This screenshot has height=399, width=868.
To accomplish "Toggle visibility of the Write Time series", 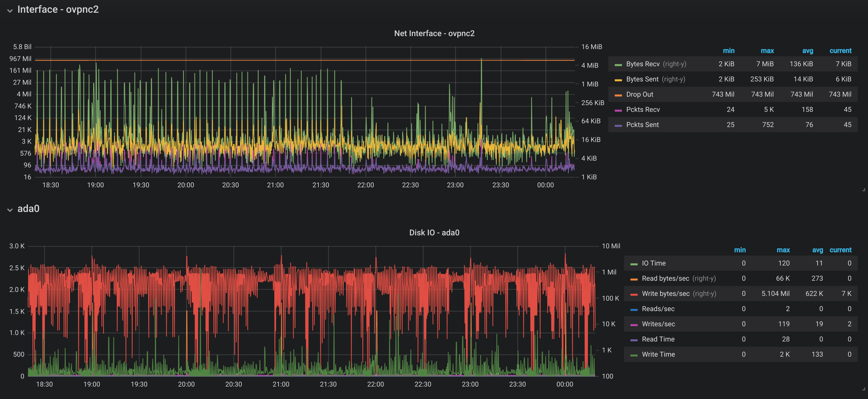I will (x=658, y=354).
